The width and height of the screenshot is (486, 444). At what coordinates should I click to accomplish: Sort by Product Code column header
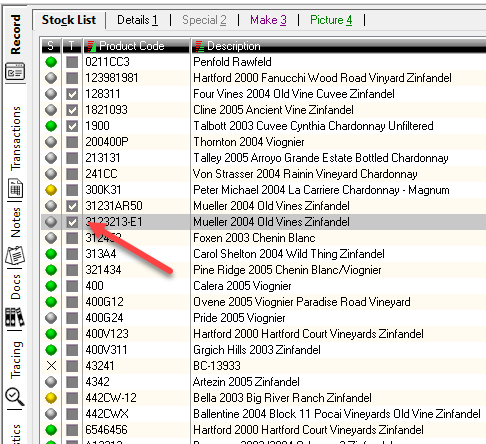click(x=137, y=46)
